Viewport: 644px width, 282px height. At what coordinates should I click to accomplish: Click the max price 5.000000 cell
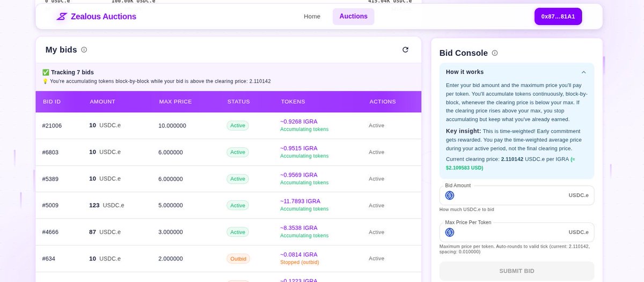click(171, 205)
